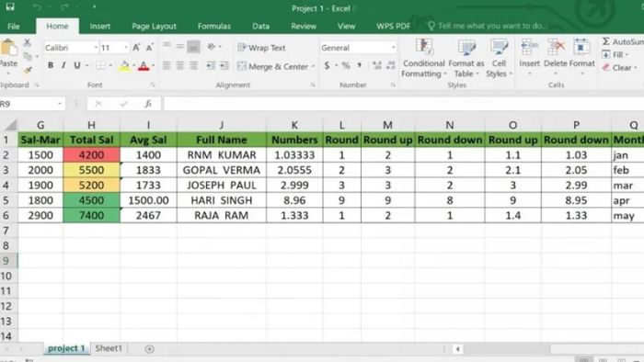Click Increase Decimal icon
This screenshot has width=644, height=362.
pos(377,65)
